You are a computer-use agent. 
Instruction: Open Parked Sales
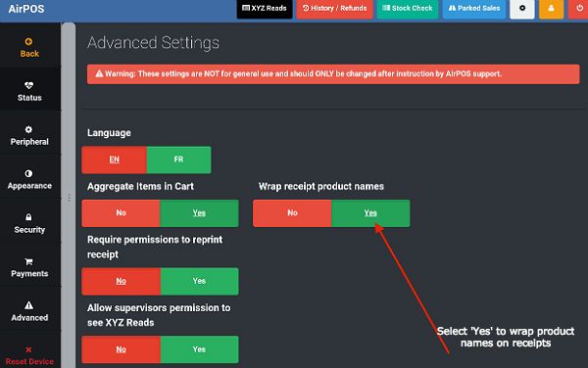(x=474, y=8)
